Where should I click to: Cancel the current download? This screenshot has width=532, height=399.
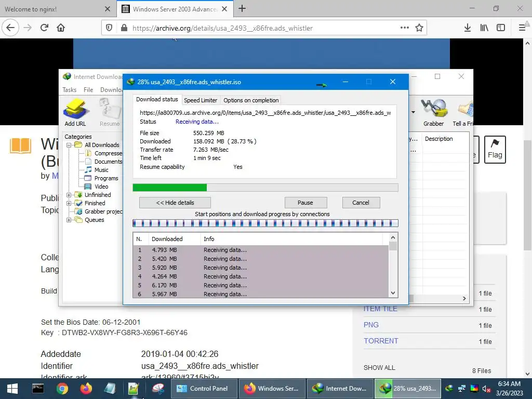click(x=361, y=203)
